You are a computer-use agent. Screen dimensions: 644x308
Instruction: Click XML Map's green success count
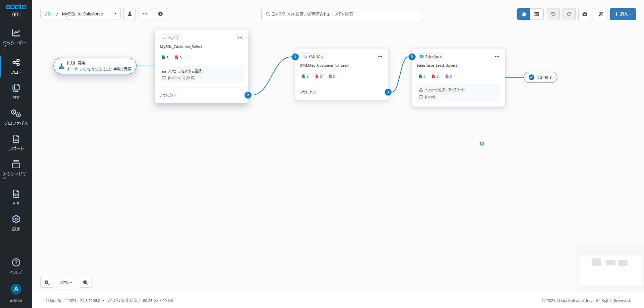click(x=305, y=76)
